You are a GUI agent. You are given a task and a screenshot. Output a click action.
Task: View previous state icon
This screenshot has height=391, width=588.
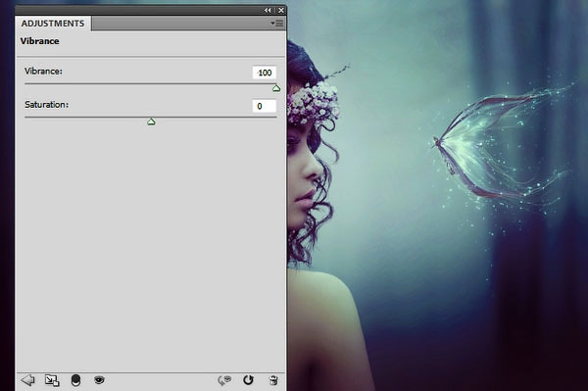pyautogui.click(x=224, y=380)
